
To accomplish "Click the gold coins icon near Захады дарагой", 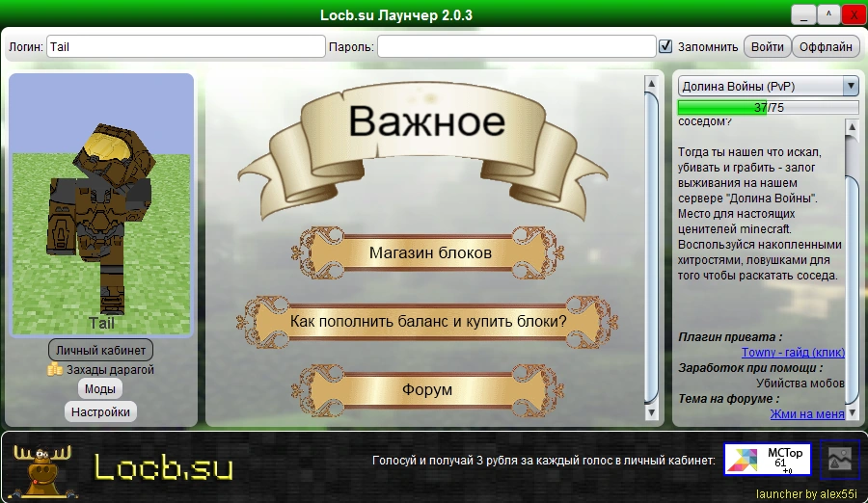I will 55,369.
